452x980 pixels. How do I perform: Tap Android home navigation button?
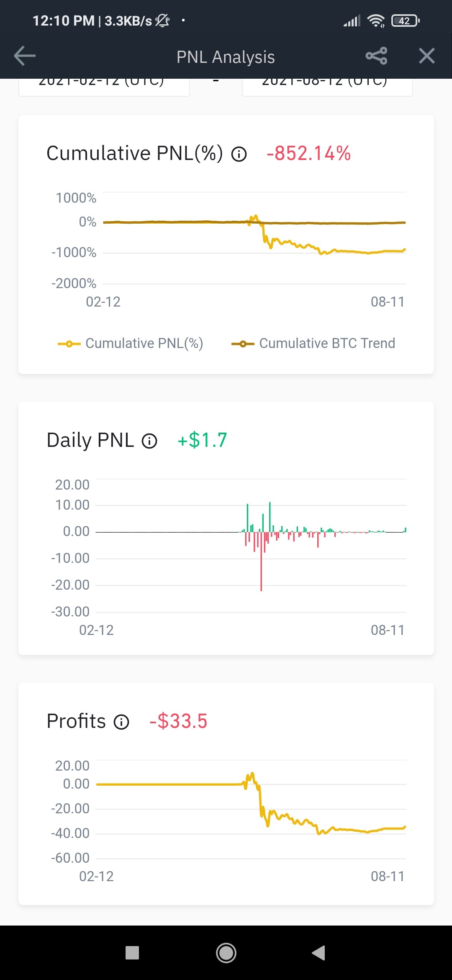click(x=226, y=953)
